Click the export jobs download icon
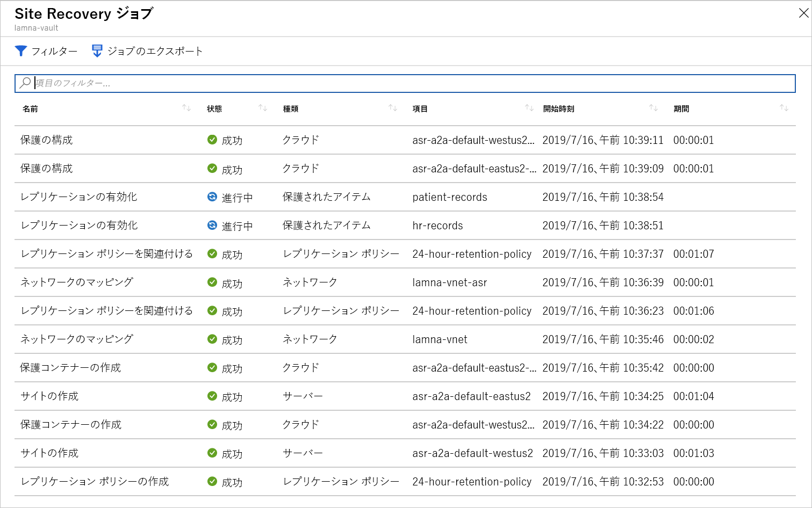The image size is (812, 508). click(x=97, y=51)
